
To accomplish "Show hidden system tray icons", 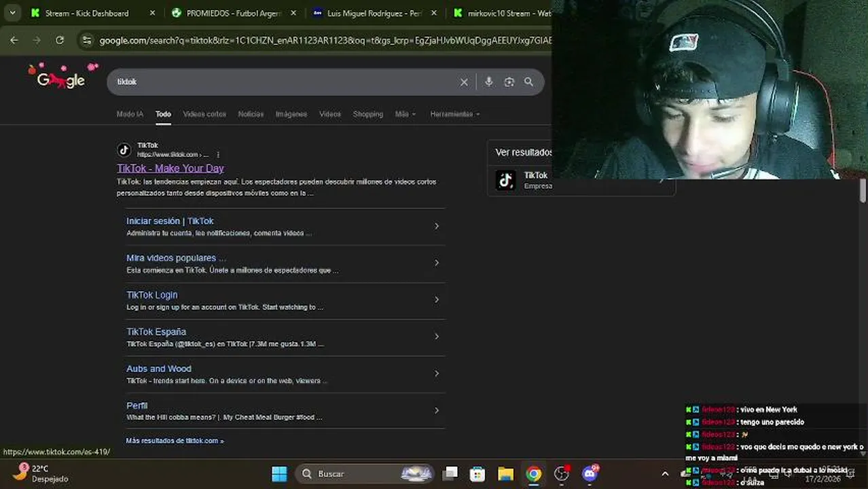I will [665, 474].
